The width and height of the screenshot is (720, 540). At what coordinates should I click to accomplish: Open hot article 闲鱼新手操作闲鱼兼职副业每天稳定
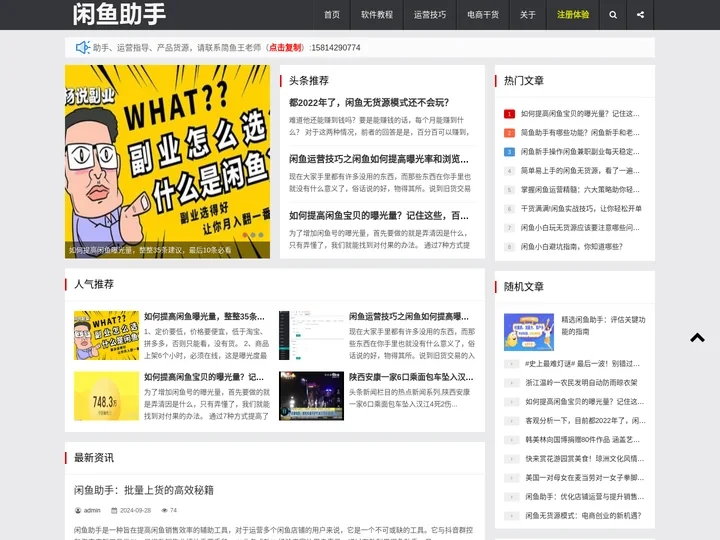(580, 152)
